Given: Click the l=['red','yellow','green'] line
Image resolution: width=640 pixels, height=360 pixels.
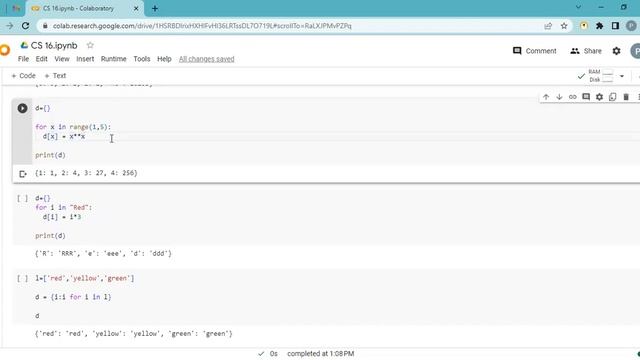Looking at the screenshot, I should click(84, 278).
